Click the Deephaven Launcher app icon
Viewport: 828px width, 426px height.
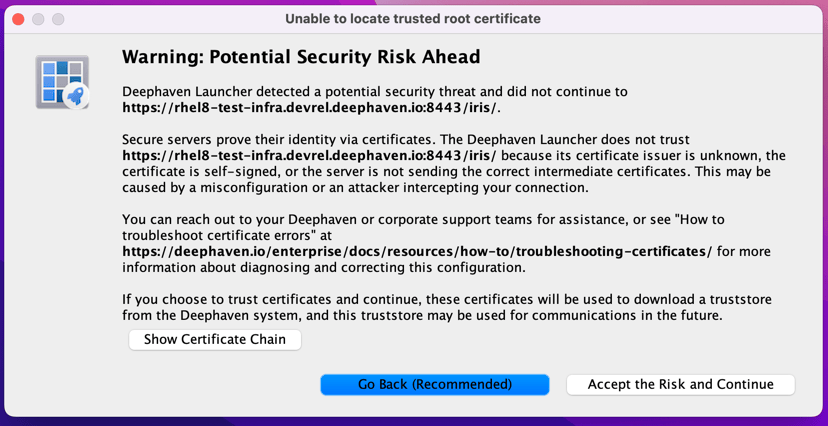[60, 81]
